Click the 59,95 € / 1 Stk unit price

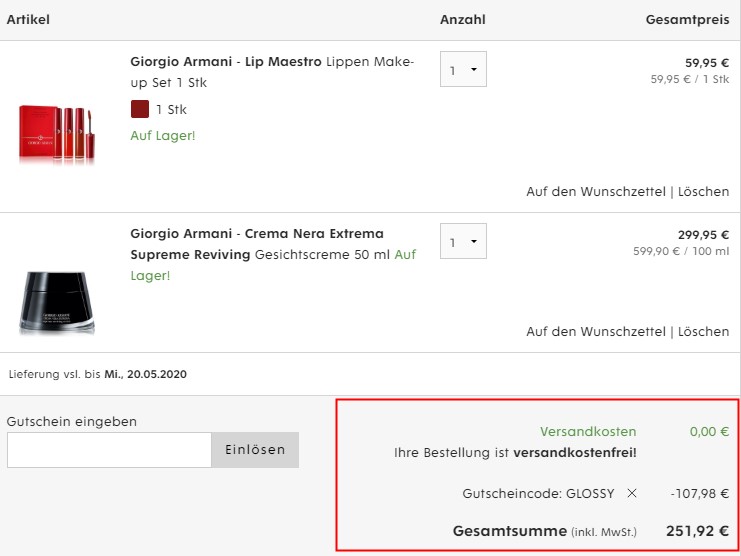(690, 79)
